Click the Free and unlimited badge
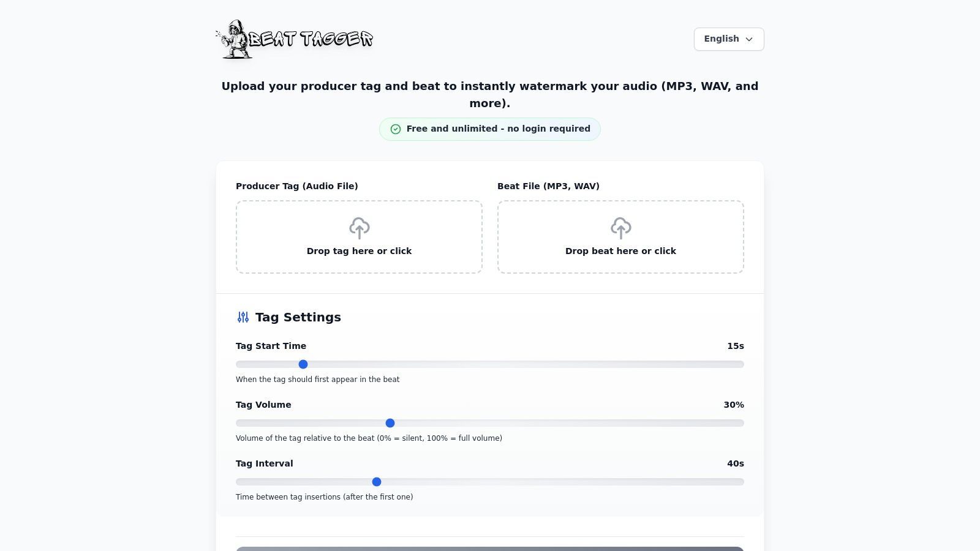 [x=490, y=129]
